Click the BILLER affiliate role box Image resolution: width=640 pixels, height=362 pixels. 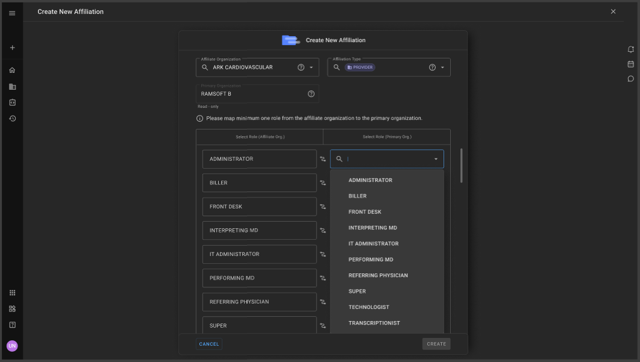tap(259, 183)
